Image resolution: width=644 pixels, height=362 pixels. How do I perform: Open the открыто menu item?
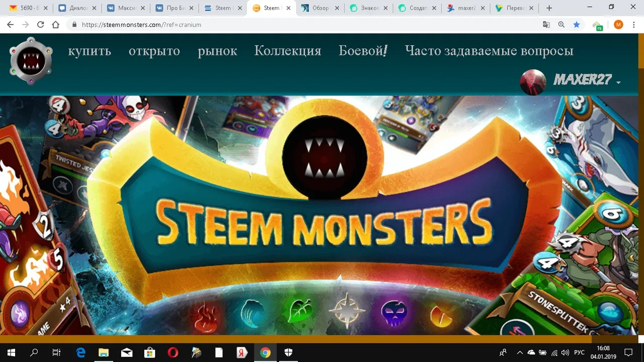pos(154,51)
